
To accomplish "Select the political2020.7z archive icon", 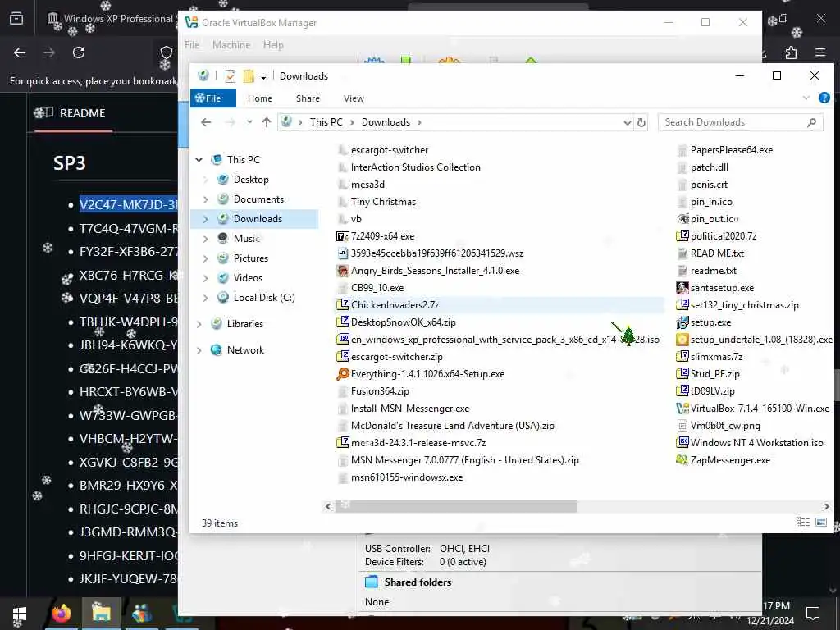I will [x=682, y=236].
